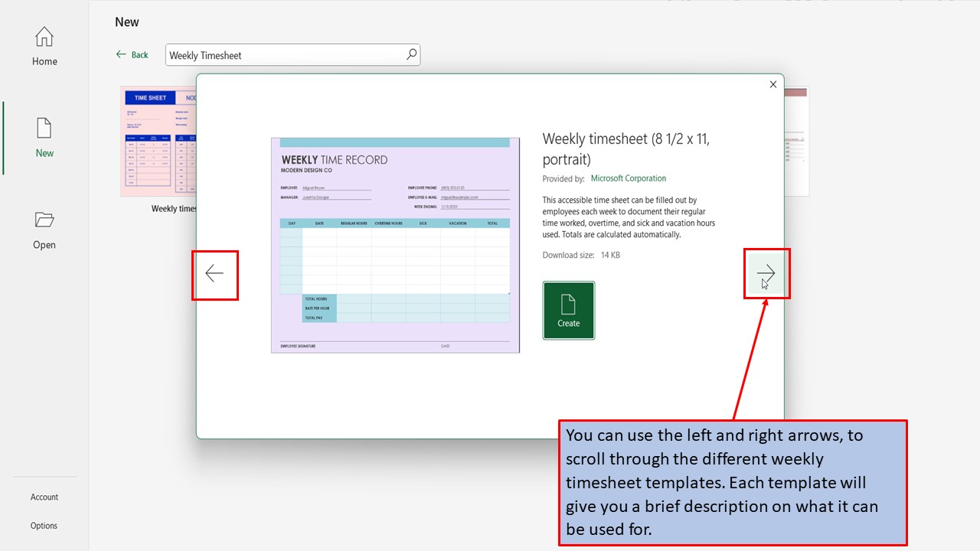Click the New heading at the top
The image size is (980, 551).
126,21
